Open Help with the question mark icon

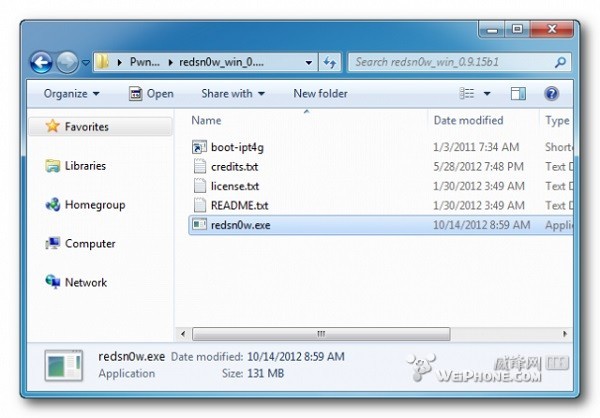pos(551,94)
